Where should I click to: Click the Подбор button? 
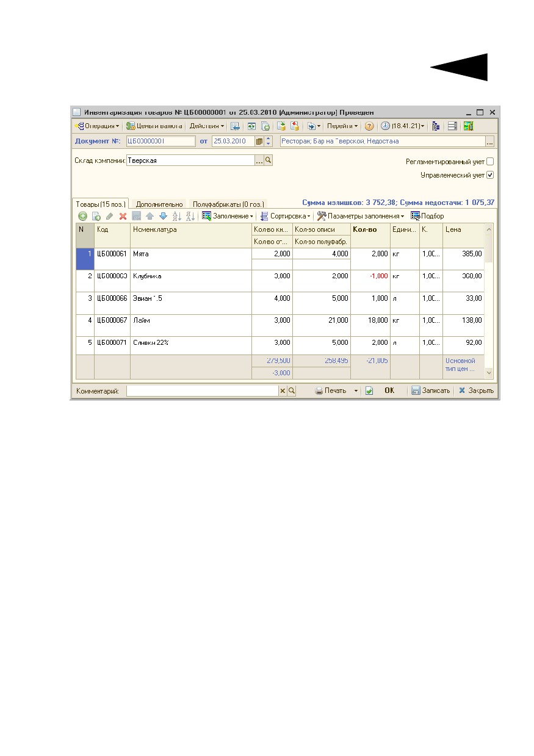coord(427,216)
